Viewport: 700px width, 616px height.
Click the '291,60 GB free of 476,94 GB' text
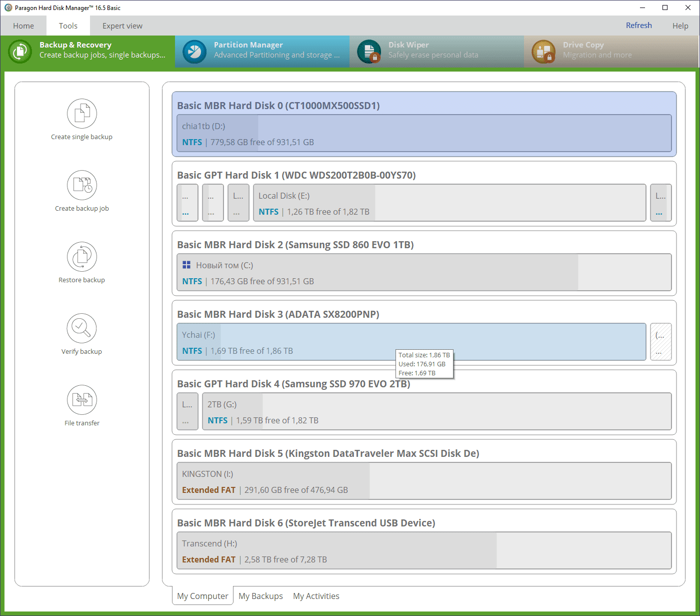click(296, 490)
